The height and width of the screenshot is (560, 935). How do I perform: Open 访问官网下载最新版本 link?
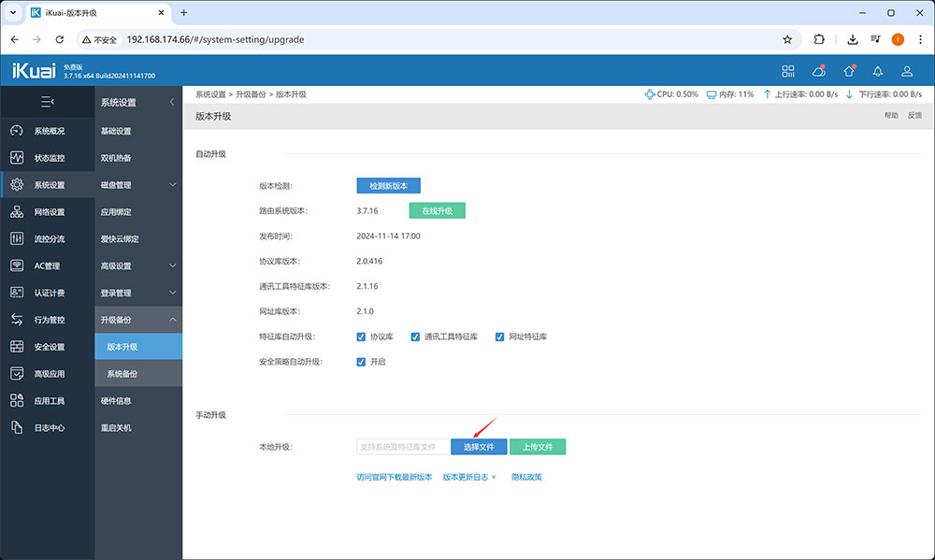coord(395,477)
